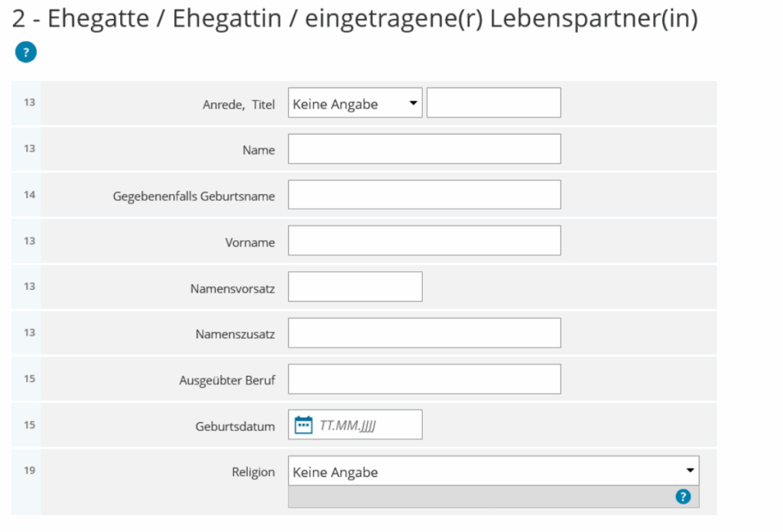Expand the Religion dropdown list
The image size is (783, 532).
point(493,472)
